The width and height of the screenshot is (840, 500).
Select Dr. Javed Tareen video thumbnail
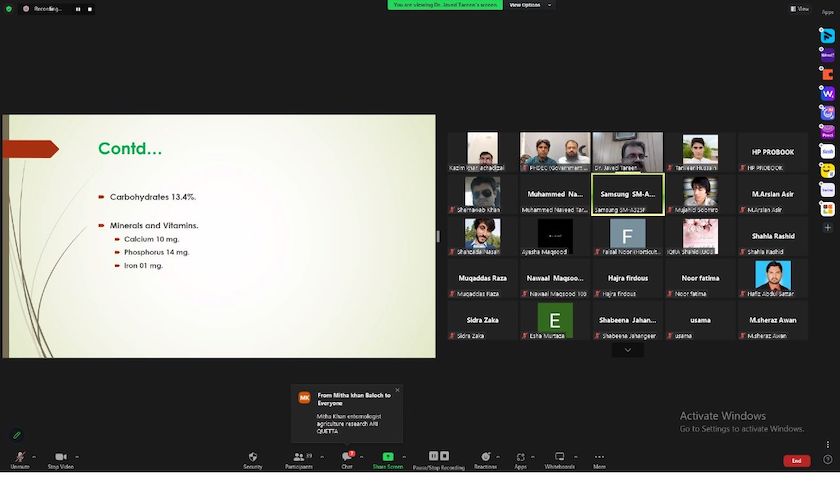click(627, 150)
